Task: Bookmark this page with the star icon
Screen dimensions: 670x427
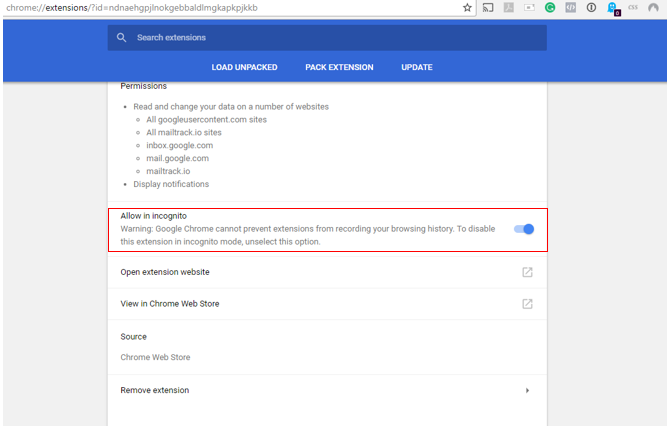Action: (467, 8)
